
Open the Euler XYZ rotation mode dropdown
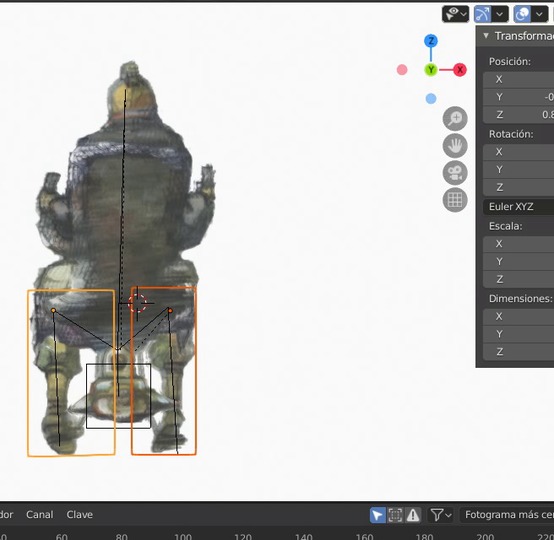pos(518,207)
